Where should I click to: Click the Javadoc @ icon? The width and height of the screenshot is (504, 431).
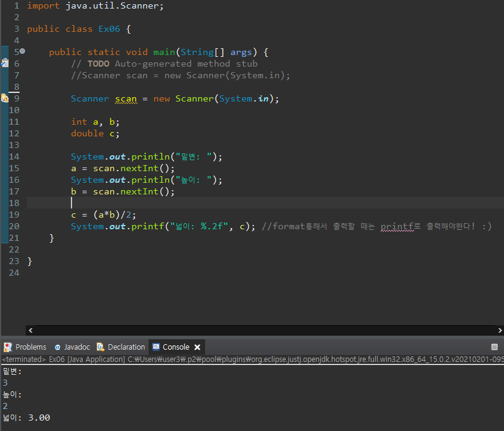pos(57,347)
